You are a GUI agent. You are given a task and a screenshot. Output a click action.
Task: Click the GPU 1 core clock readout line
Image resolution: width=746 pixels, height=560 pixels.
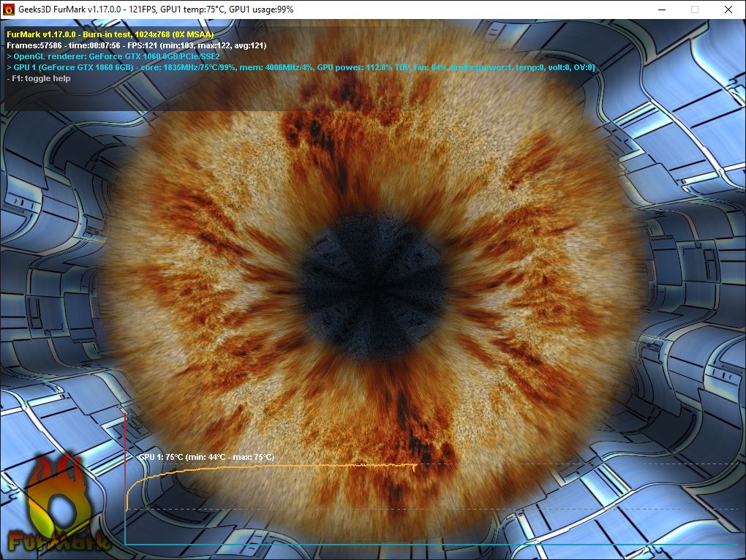click(301, 67)
